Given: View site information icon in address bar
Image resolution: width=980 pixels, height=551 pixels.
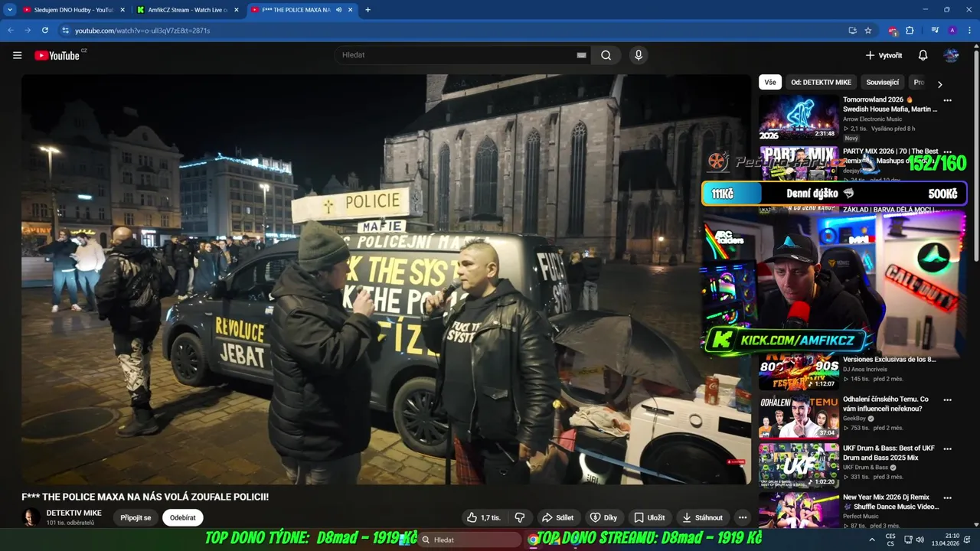Looking at the screenshot, I should tap(65, 31).
